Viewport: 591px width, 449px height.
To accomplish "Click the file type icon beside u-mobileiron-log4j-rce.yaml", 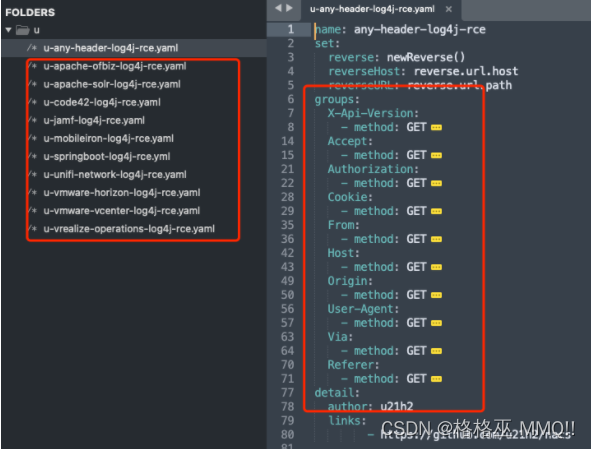I will point(33,139).
